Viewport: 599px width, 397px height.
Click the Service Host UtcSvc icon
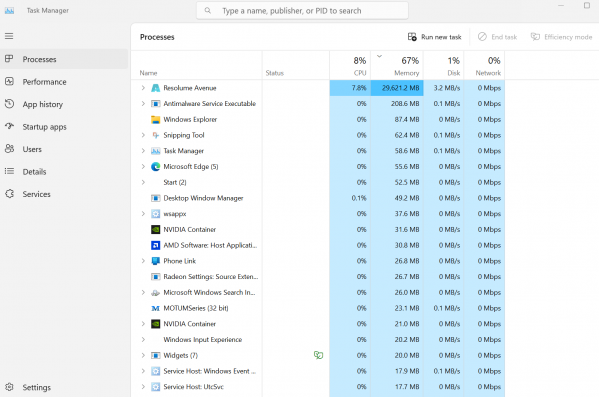click(155, 387)
